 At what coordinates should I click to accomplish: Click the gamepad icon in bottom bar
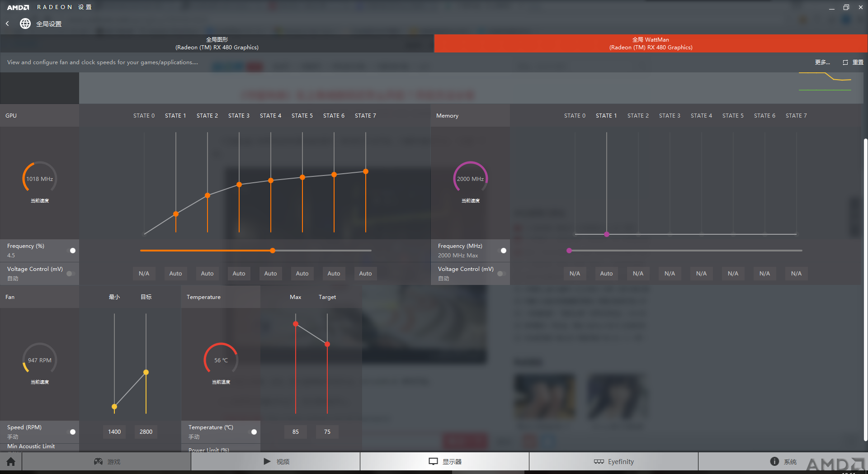(98, 461)
